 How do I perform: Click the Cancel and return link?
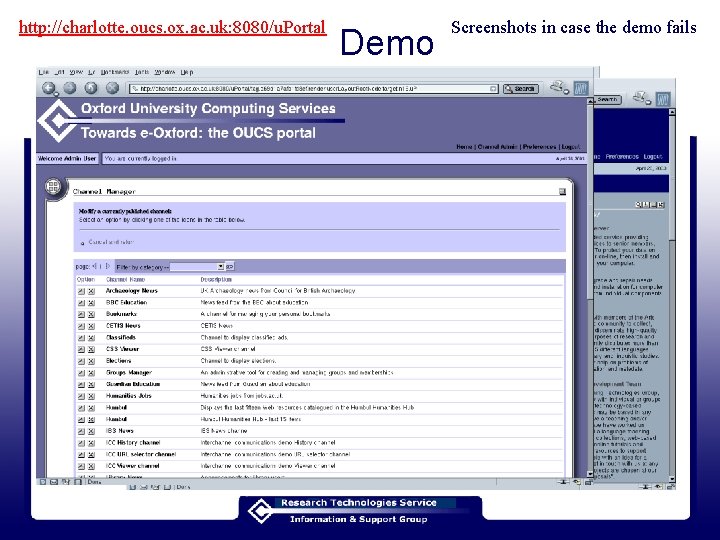pos(111,242)
